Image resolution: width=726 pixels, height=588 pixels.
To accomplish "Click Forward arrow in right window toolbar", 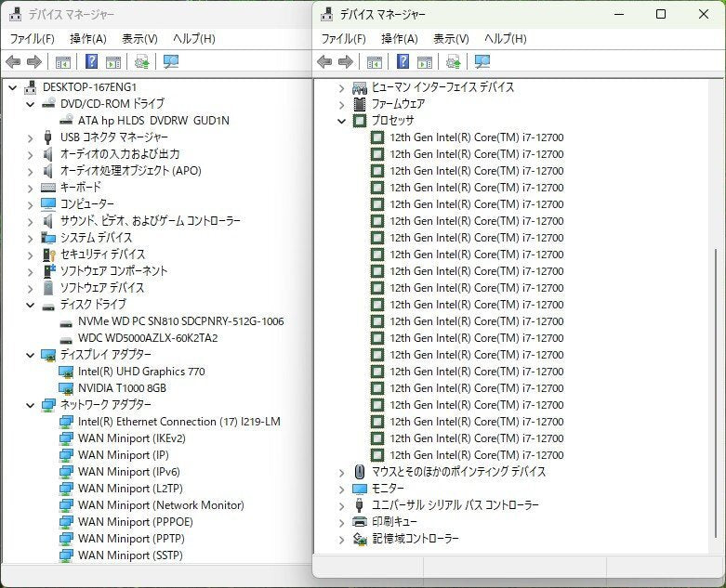I will [x=346, y=61].
